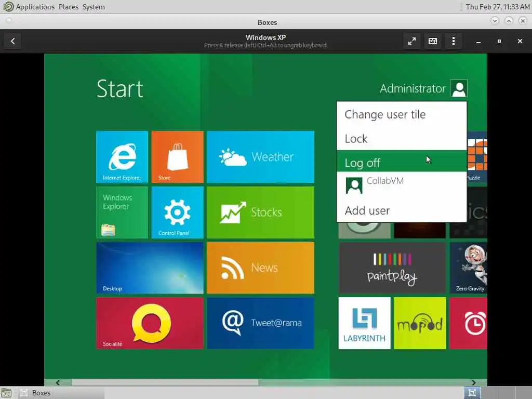Open the Zero Gravity tile
This screenshot has height=399, width=532.
(469, 268)
